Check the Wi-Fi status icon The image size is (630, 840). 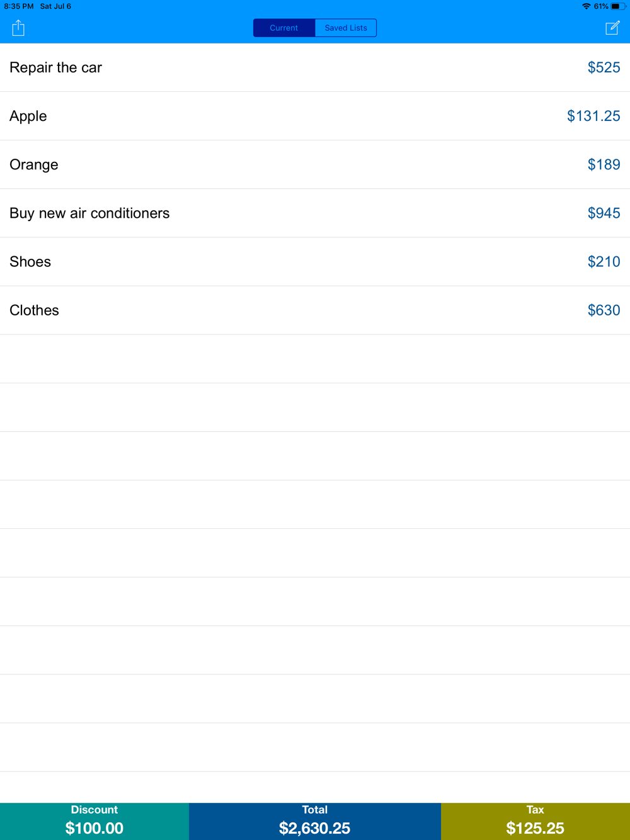point(586,6)
